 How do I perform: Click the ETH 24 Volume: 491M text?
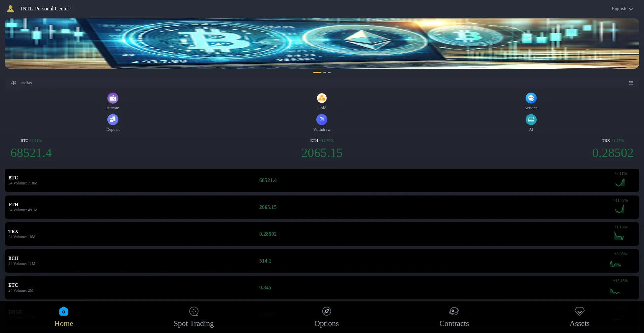pyautogui.click(x=23, y=210)
